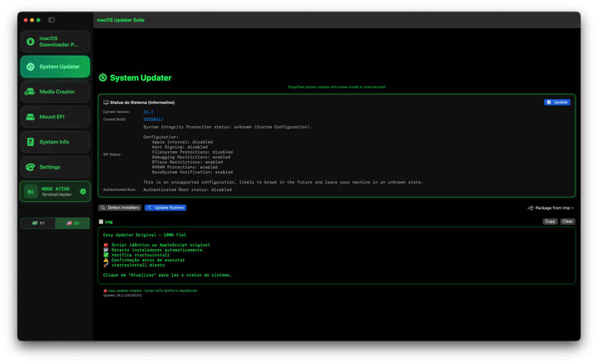The height and width of the screenshot is (364, 598).
Task: Open Mount EFI section
Action: pyautogui.click(x=55, y=117)
